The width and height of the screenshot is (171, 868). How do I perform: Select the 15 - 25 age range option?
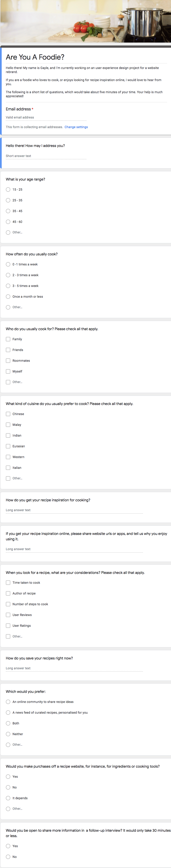8,190
